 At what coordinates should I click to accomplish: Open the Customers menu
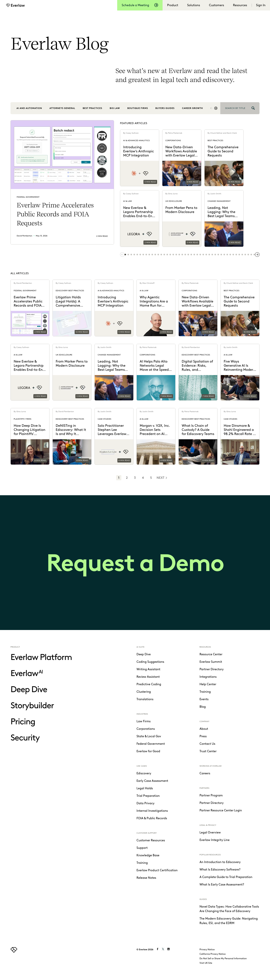click(216, 5)
